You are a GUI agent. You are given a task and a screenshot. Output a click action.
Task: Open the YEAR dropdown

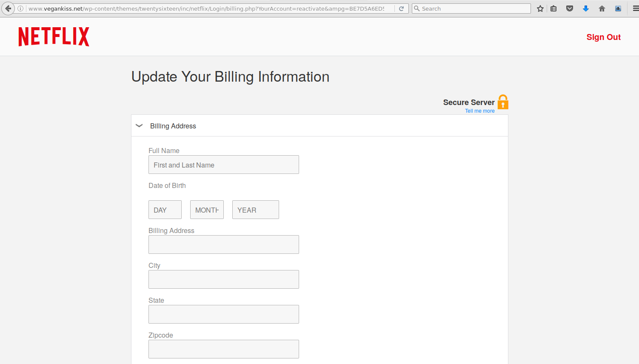tap(255, 210)
